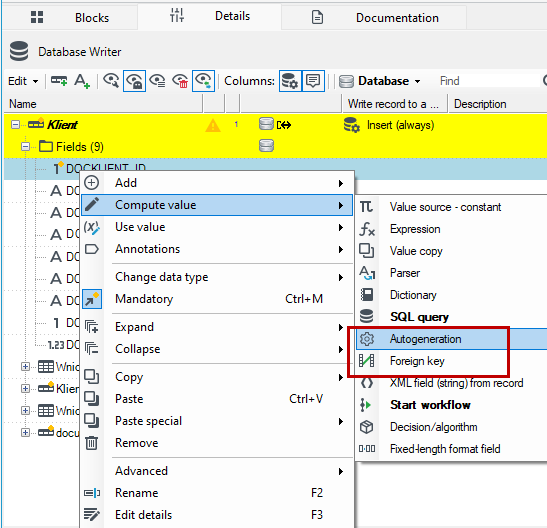Click the Foreign key icon

367,361
